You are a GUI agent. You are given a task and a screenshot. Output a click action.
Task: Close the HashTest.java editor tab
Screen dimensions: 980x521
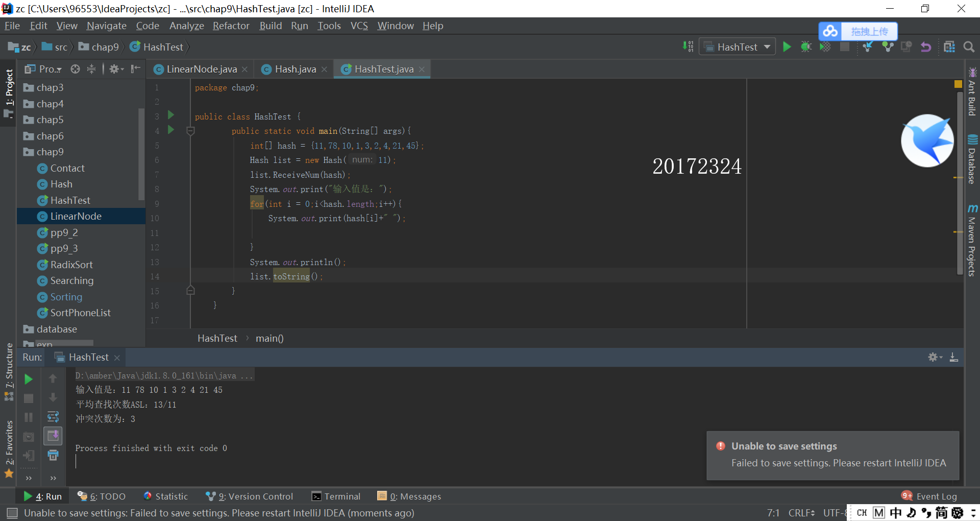tap(422, 69)
